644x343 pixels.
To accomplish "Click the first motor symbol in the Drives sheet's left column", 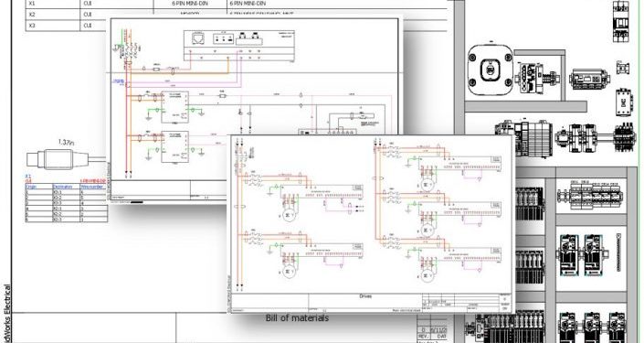I will click(289, 215).
